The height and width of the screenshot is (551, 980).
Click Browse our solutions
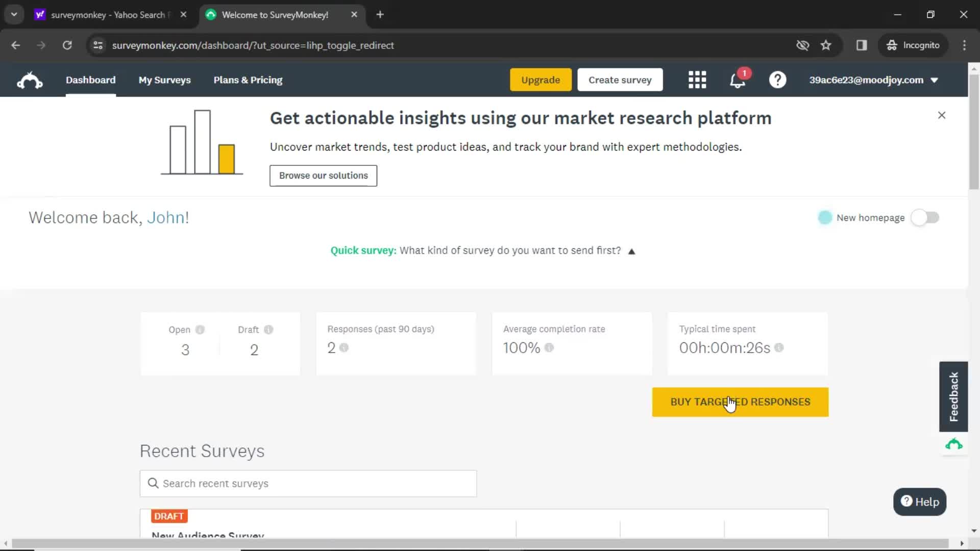coord(323,176)
